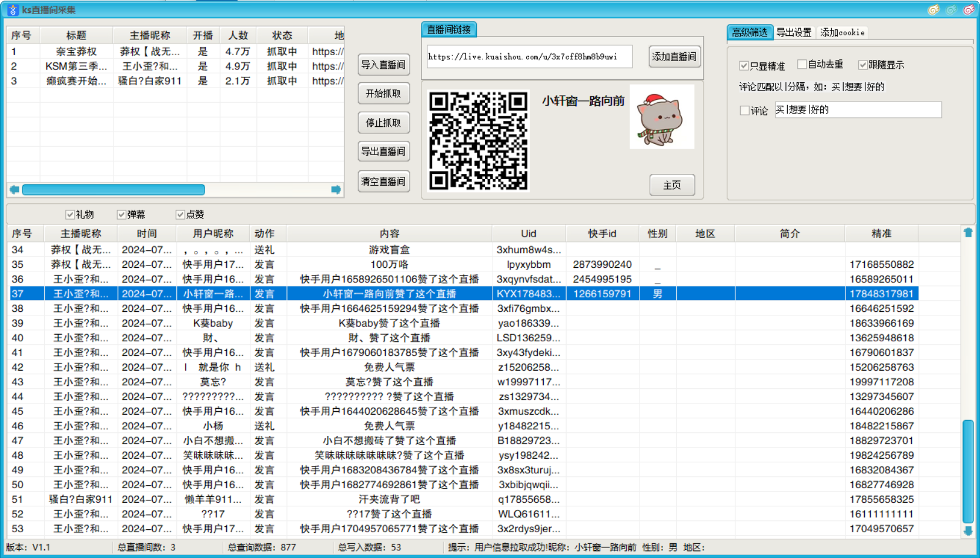Click the 标题 column header in room list

pyautogui.click(x=76, y=35)
